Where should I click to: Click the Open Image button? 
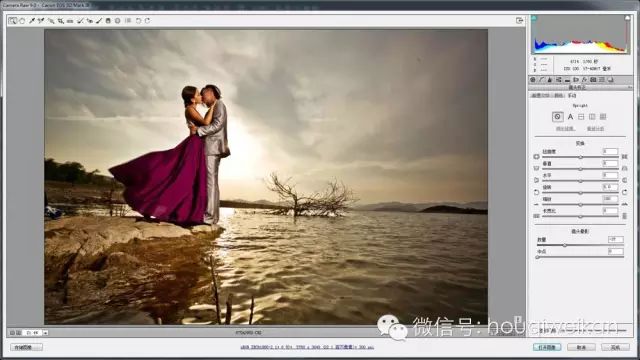[x=547, y=347]
